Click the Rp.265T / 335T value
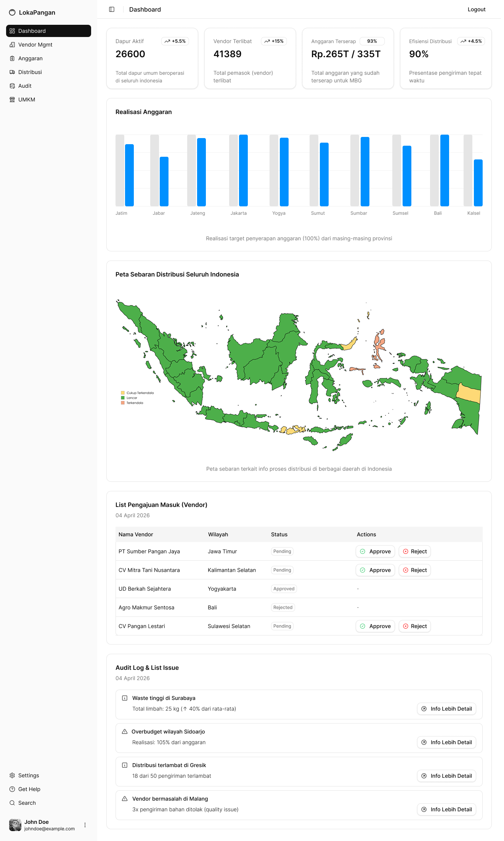The height and width of the screenshot is (841, 504). pyautogui.click(x=346, y=54)
